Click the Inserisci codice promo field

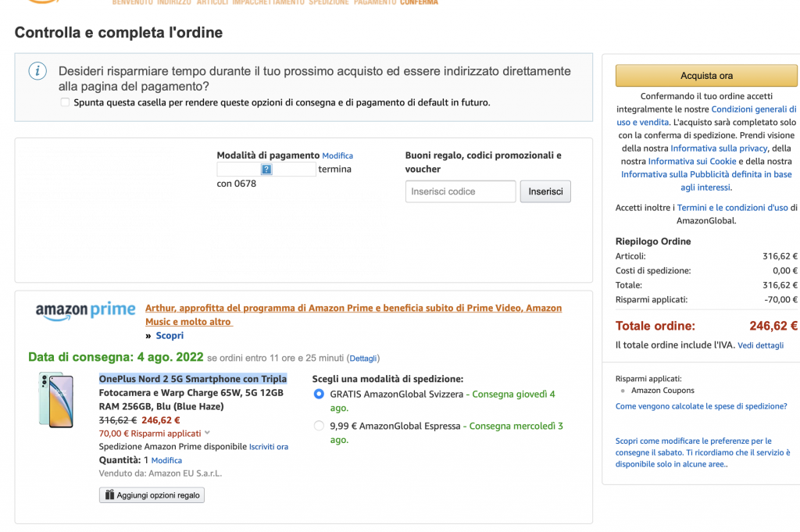(x=460, y=191)
